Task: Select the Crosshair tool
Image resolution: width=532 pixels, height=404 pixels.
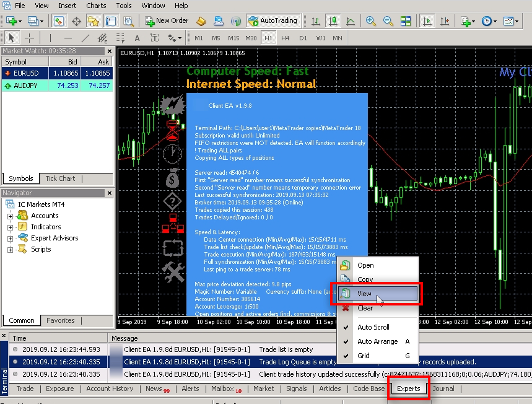Action: point(28,38)
